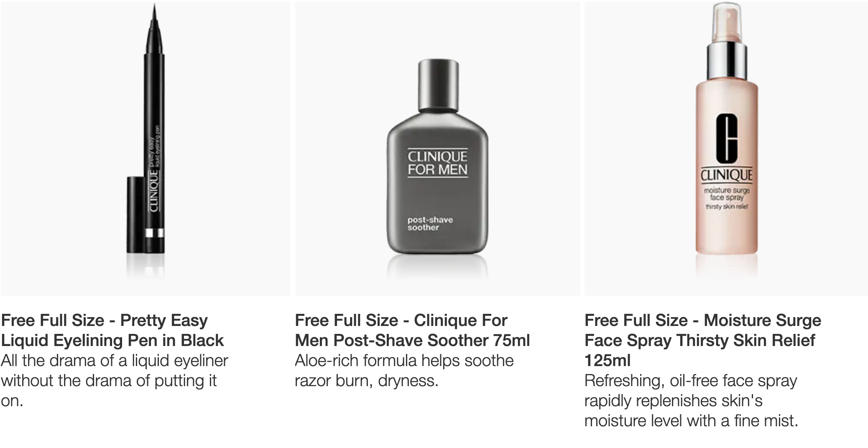The image size is (868, 448).
Task: Open the Moisture Surge face spray image
Action: click(726, 148)
